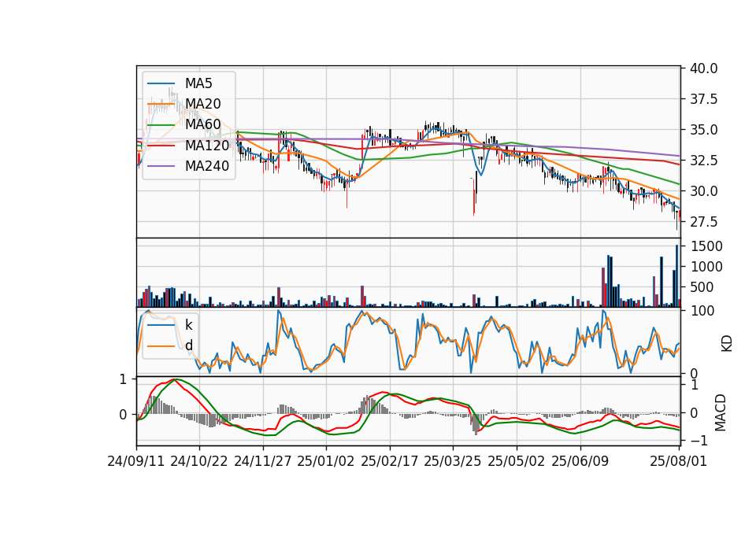Click the 37.5 price axis label

703,99
